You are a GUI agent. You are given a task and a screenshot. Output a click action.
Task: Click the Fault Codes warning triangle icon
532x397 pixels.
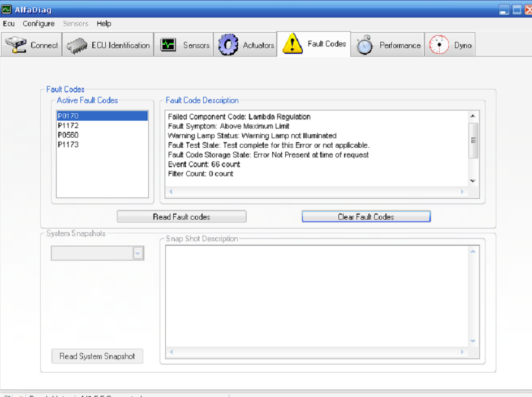(293, 44)
